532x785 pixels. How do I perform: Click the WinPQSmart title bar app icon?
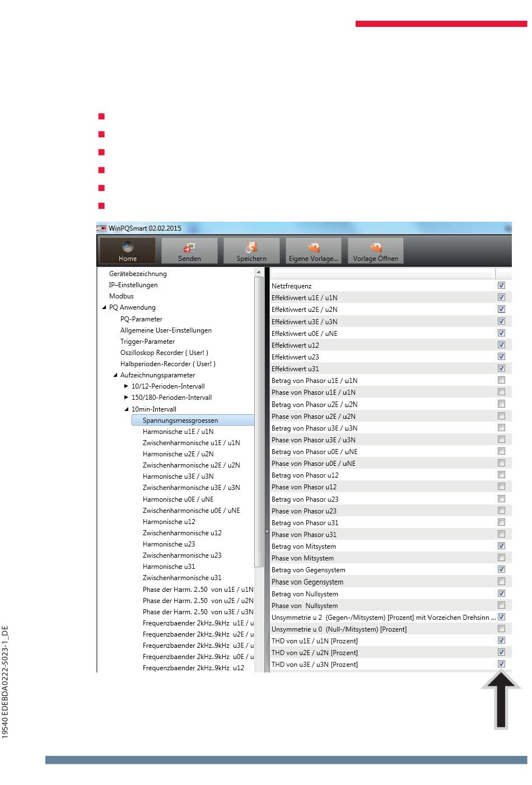[101, 228]
